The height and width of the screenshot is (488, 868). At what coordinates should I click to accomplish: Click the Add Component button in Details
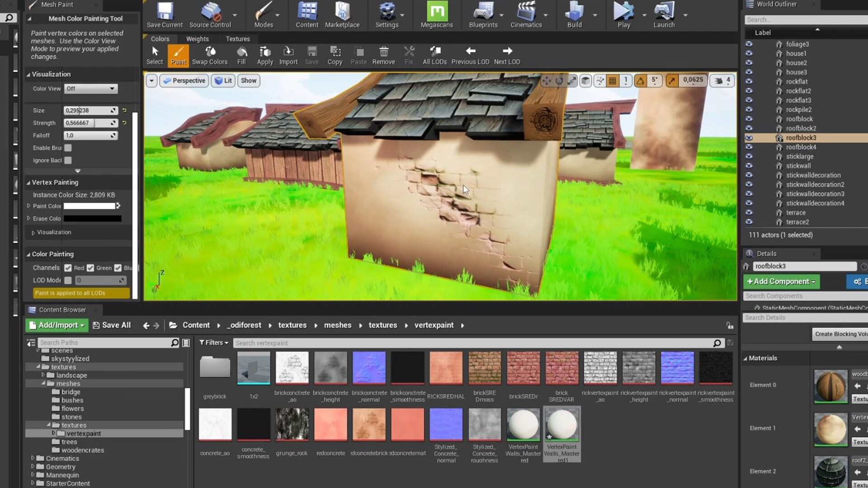[781, 282]
